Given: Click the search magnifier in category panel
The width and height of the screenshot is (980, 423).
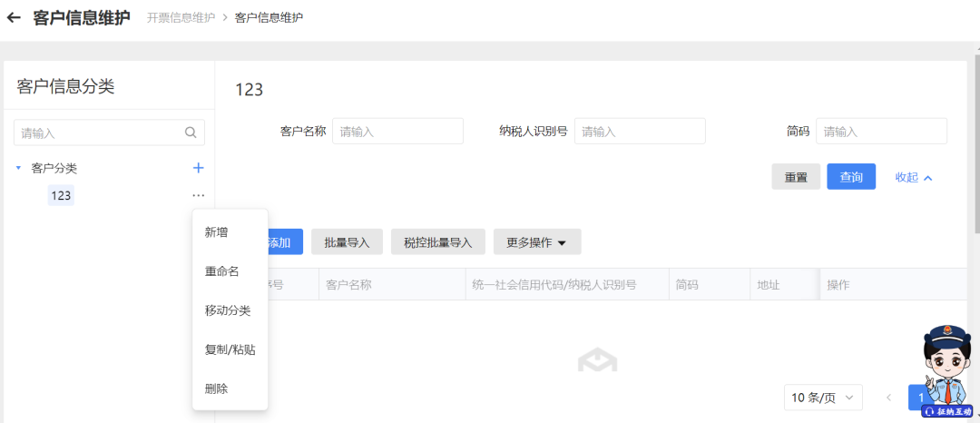Looking at the screenshot, I should 191,133.
